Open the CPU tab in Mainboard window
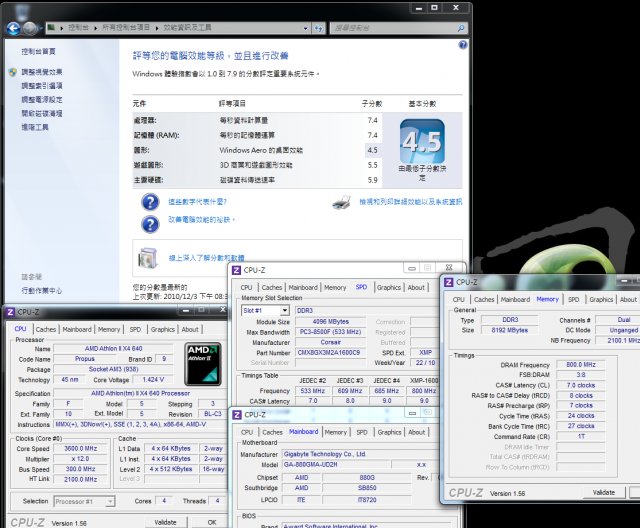640x528 pixels. click(247, 432)
